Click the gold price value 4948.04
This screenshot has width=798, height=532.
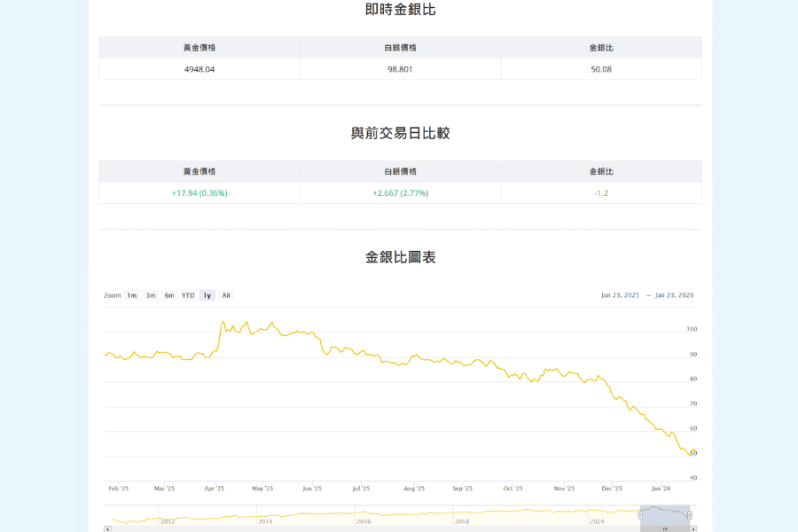pyautogui.click(x=200, y=68)
